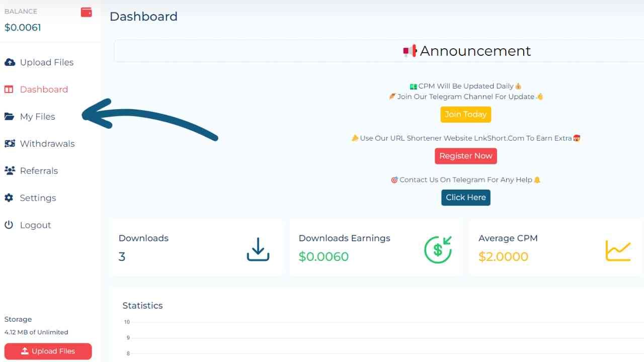Click the Logout power icon
The height and width of the screenshot is (362, 644).
(9, 225)
